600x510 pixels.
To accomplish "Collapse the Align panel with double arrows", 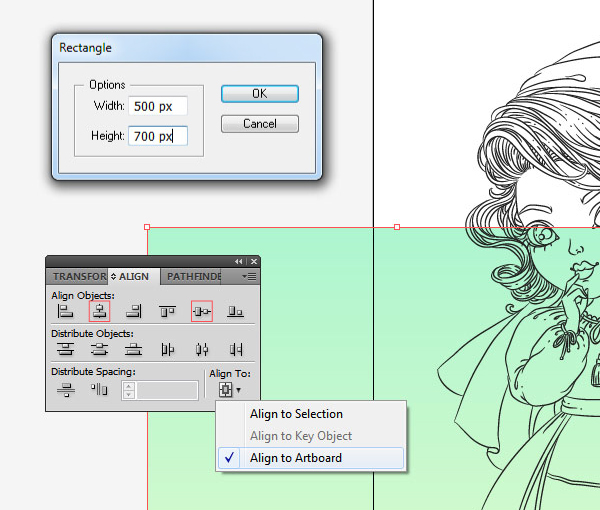I will (x=239, y=261).
